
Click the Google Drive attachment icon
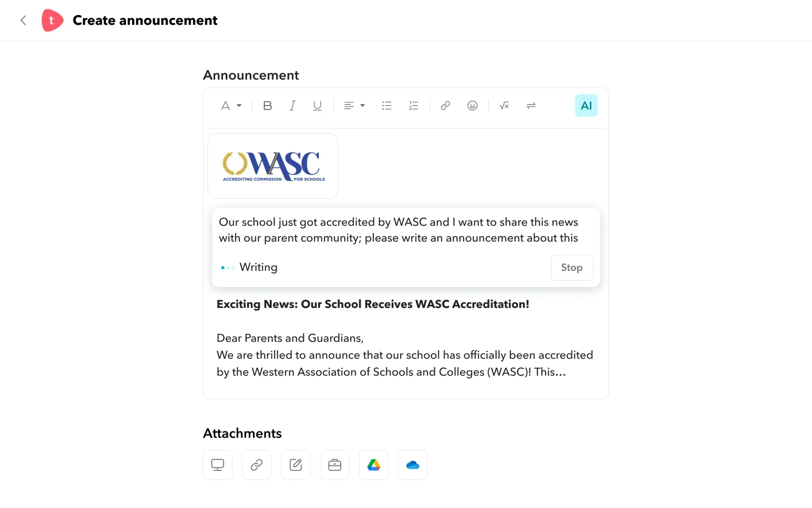373,465
